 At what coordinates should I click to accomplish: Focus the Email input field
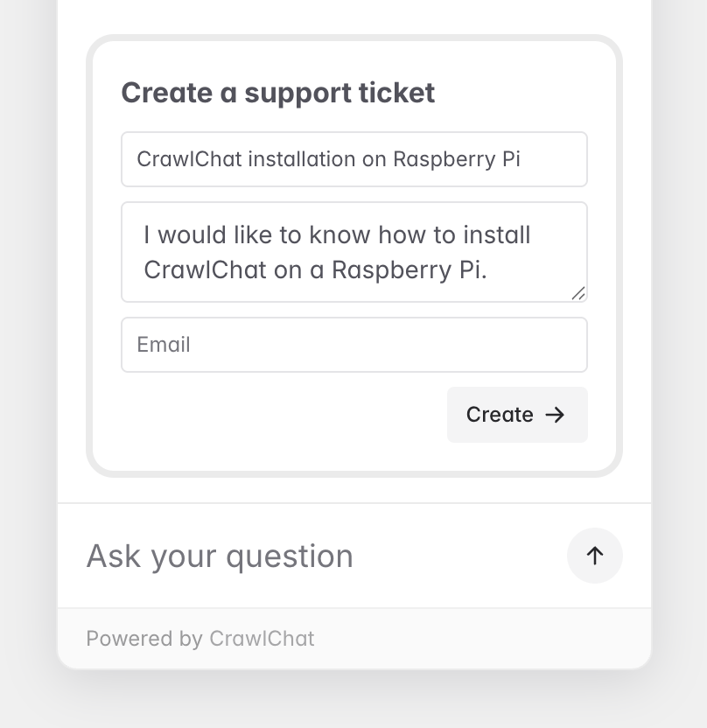click(x=354, y=345)
